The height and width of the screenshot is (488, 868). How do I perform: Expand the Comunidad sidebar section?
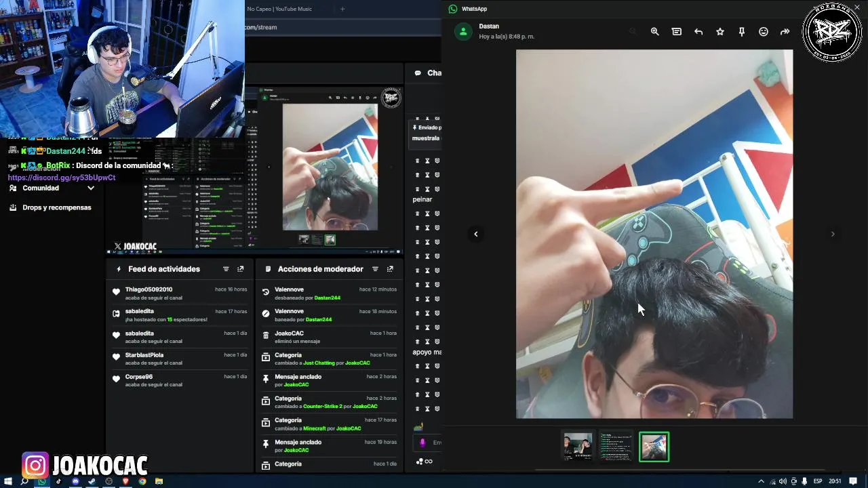pyautogui.click(x=91, y=188)
